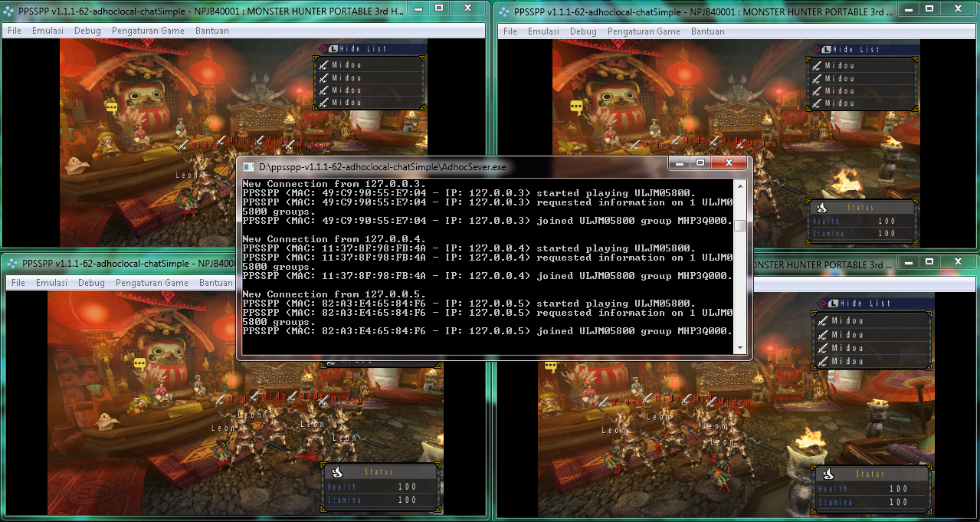Viewport: 980px width, 522px height.
Task: Maximize the top-right PPSSPP window
Action: [929, 8]
